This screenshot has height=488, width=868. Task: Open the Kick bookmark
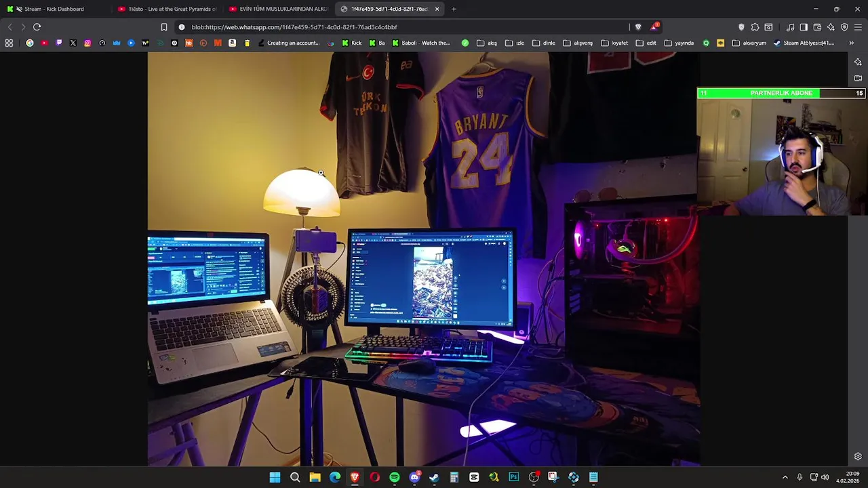tap(352, 43)
